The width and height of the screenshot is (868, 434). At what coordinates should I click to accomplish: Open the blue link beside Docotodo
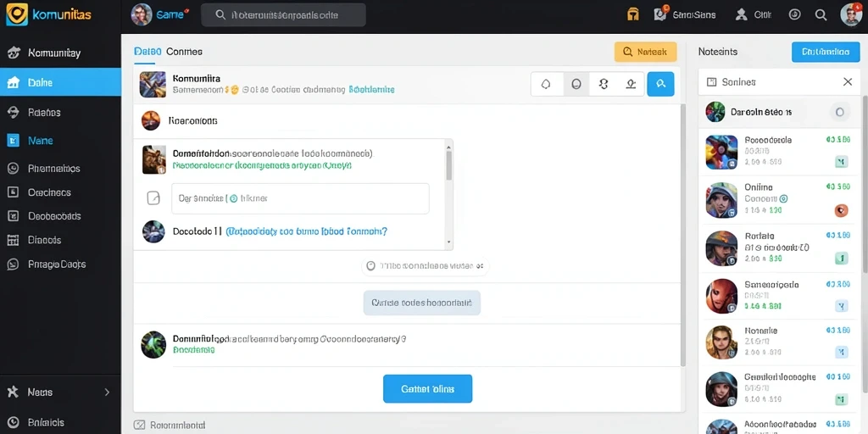(x=306, y=231)
